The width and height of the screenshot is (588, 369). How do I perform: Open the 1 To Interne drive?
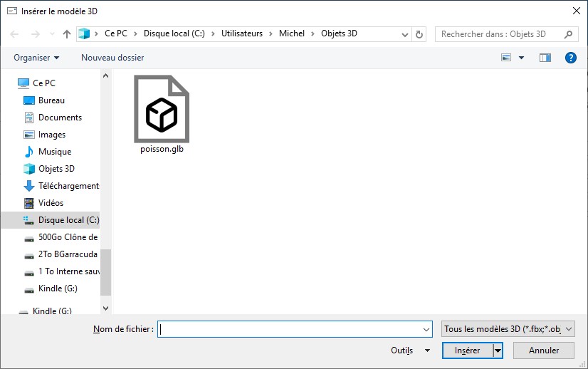pyautogui.click(x=68, y=271)
